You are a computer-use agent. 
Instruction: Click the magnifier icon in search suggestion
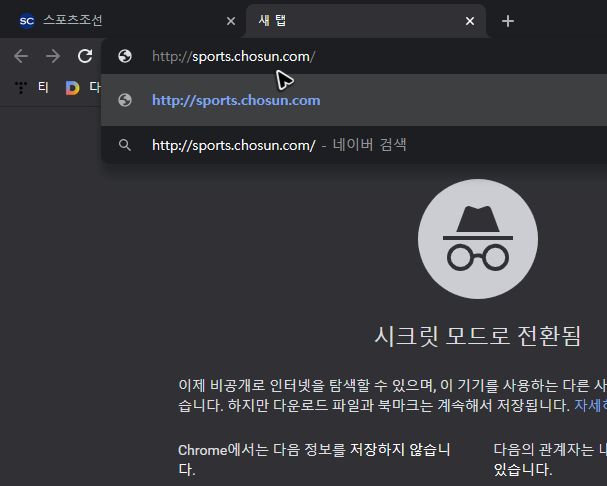[x=125, y=145]
